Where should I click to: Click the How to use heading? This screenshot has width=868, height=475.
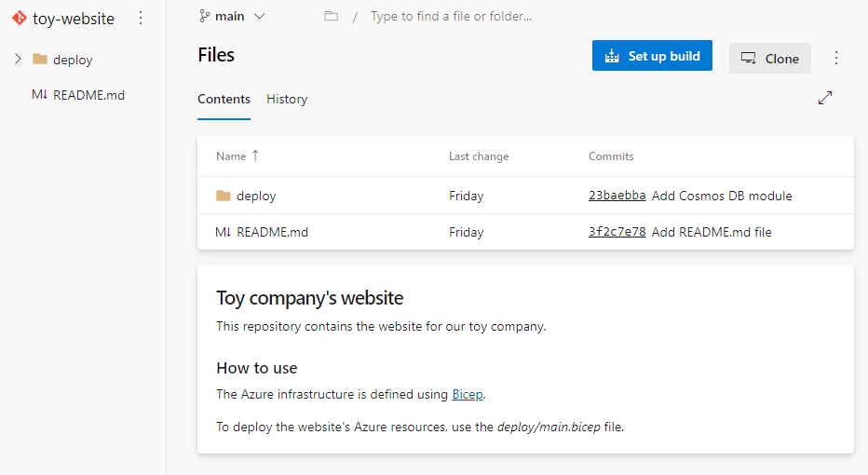[257, 368]
